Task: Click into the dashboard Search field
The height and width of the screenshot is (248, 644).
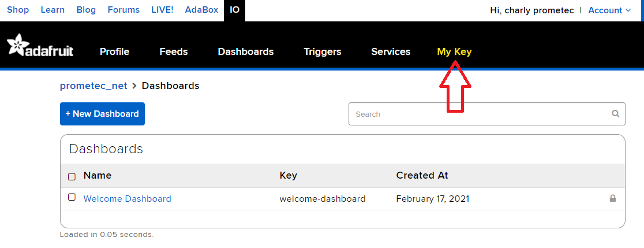Action: pos(479,114)
